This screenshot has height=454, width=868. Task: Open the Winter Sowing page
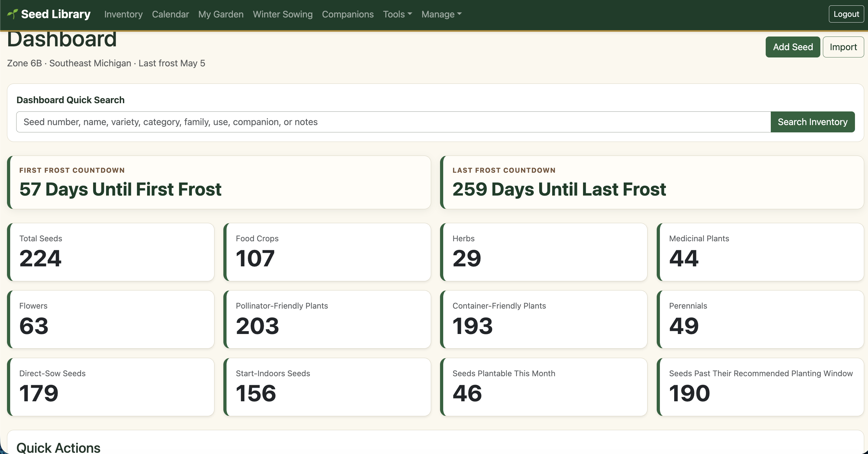coord(283,14)
